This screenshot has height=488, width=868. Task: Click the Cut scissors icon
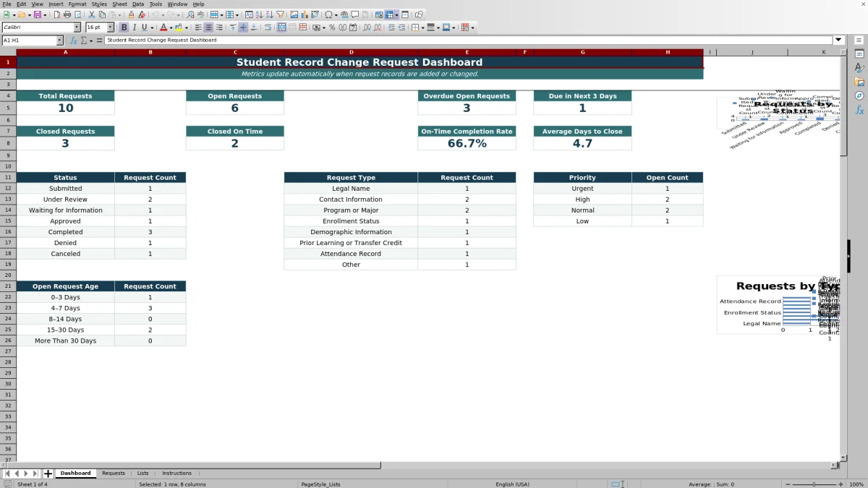(91, 14)
